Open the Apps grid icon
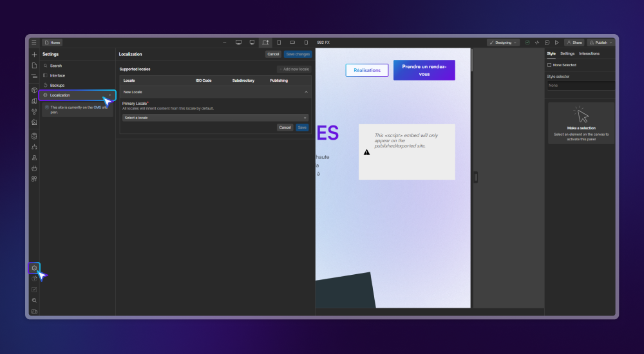Screen dimensions: 644x354 tap(34, 179)
